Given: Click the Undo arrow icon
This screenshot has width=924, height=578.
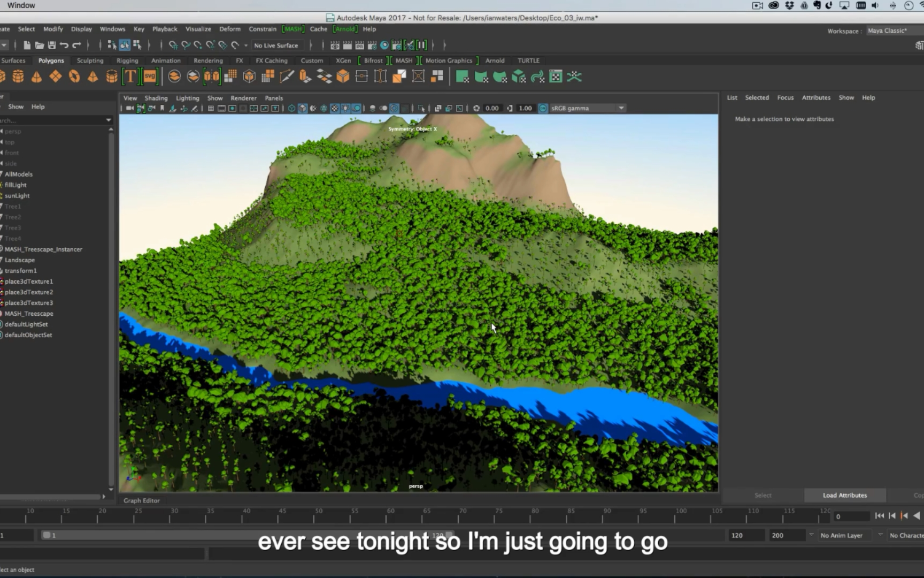Looking at the screenshot, I should [64, 45].
